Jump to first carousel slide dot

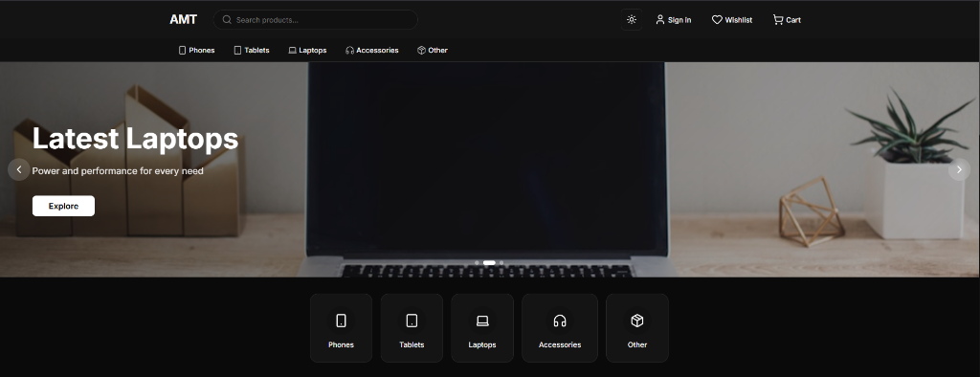click(477, 262)
